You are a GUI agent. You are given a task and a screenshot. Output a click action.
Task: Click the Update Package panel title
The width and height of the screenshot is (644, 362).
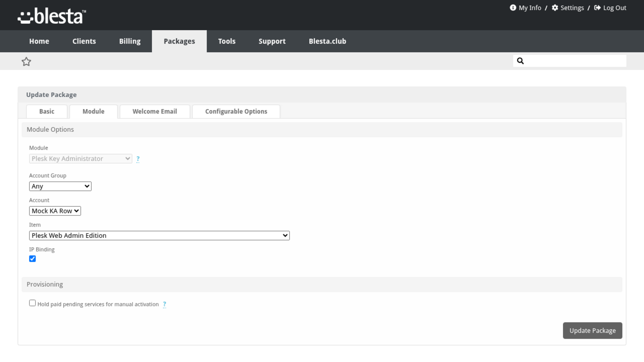[51, 95]
